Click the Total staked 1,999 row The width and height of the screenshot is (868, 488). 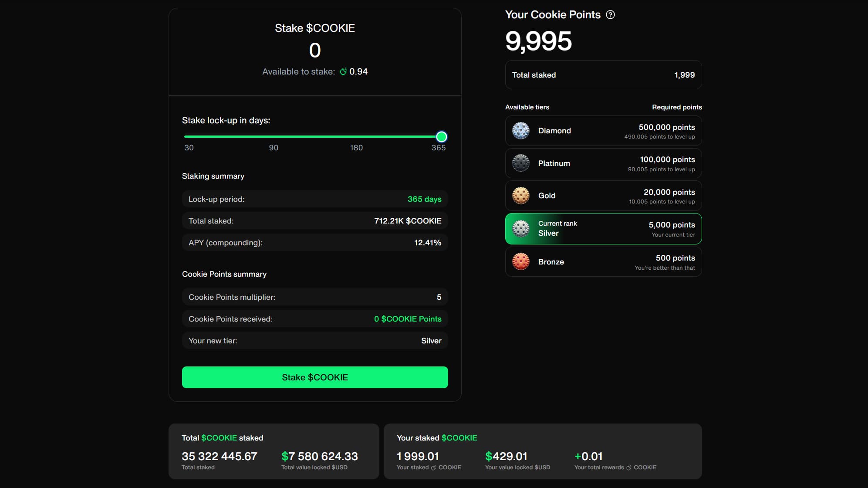[603, 75]
